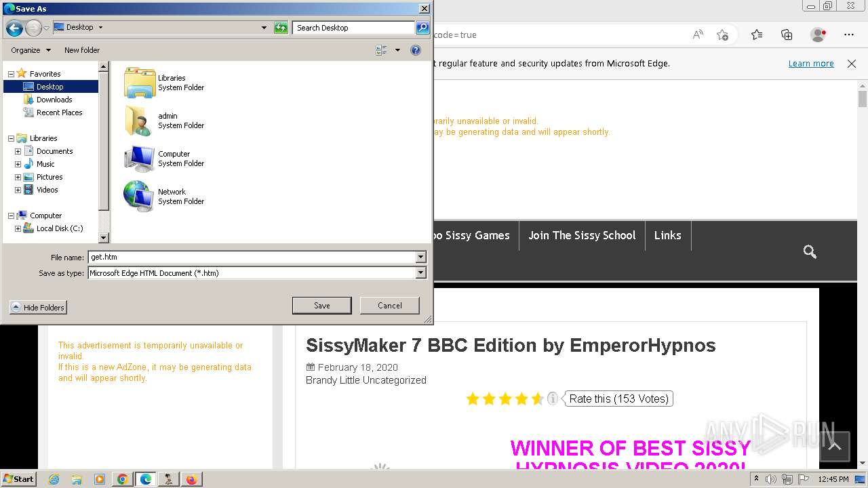Expand the Pictures library node
The image size is (868, 488).
point(18,177)
